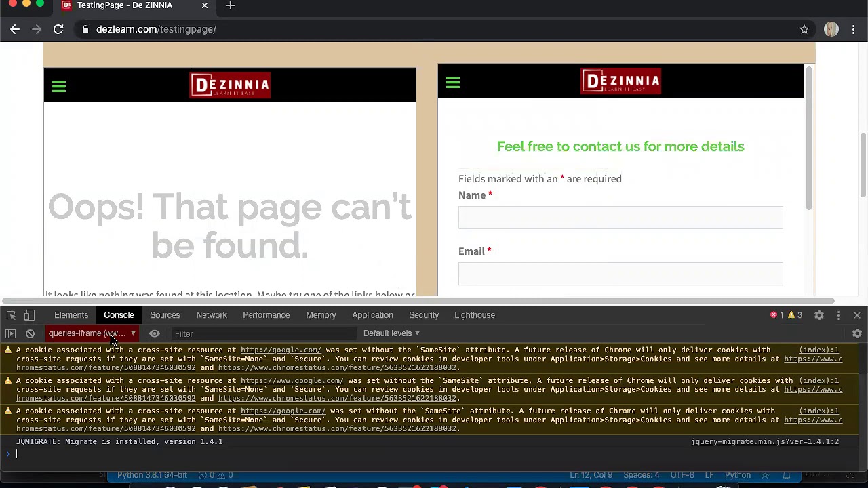
Task: Create a live expression with the eye icon
Action: click(155, 333)
